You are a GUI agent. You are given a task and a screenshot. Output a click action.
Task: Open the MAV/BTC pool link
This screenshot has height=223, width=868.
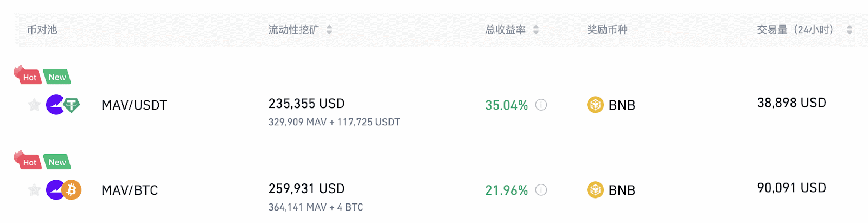pyautogui.click(x=130, y=190)
